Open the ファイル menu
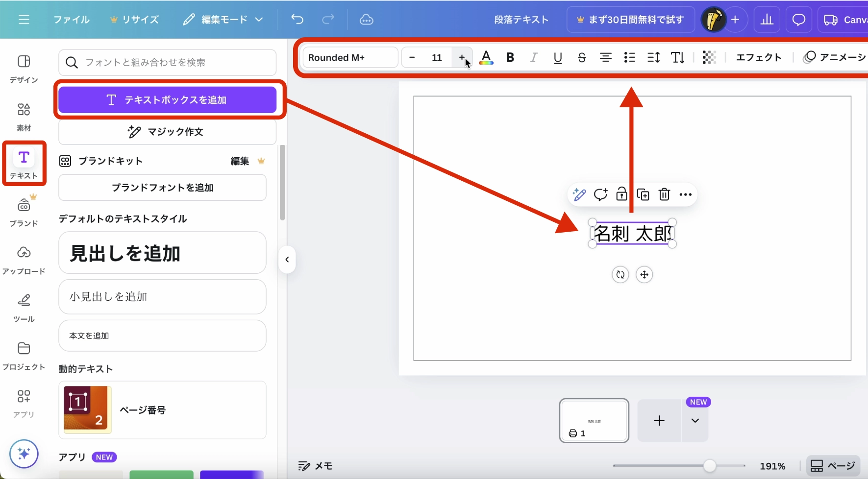This screenshot has height=479, width=868. pyautogui.click(x=72, y=20)
